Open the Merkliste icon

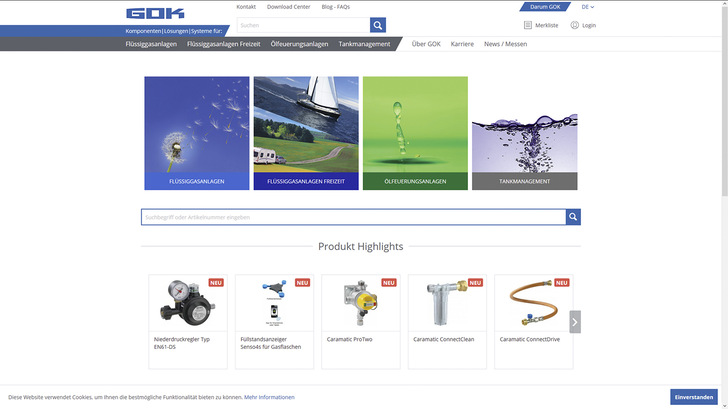click(x=528, y=25)
